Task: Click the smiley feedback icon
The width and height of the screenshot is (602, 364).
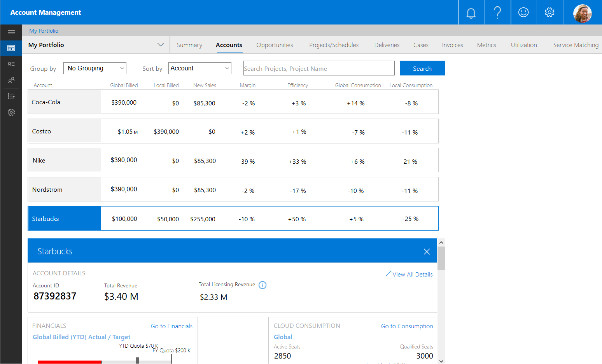Action: [523, 12]
